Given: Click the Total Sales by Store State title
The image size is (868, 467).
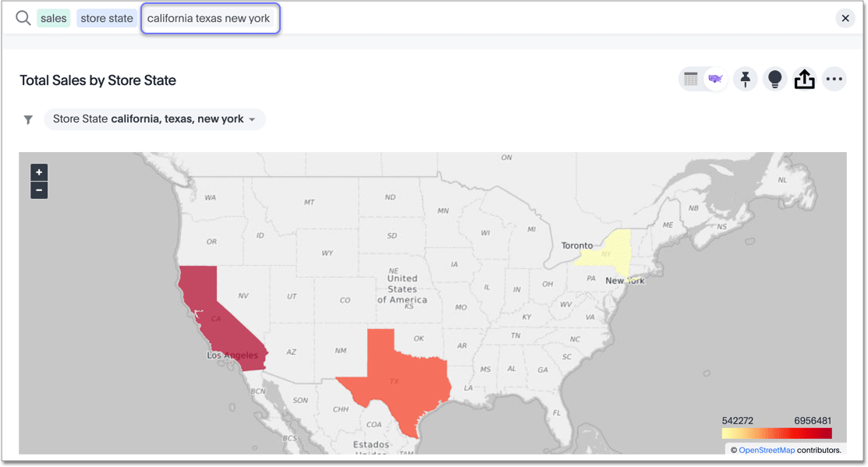Looking at the screenshot, I should click(97, 80).
